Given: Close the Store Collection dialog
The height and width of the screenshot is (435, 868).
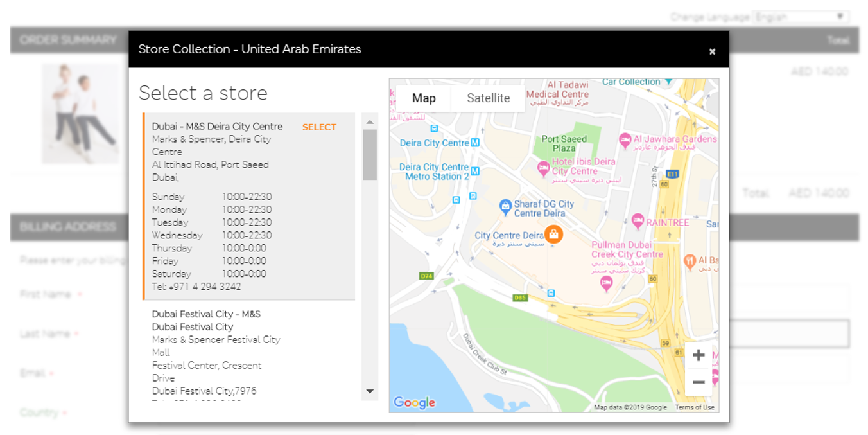Looking at the screenshot, I should pos(712,52).
